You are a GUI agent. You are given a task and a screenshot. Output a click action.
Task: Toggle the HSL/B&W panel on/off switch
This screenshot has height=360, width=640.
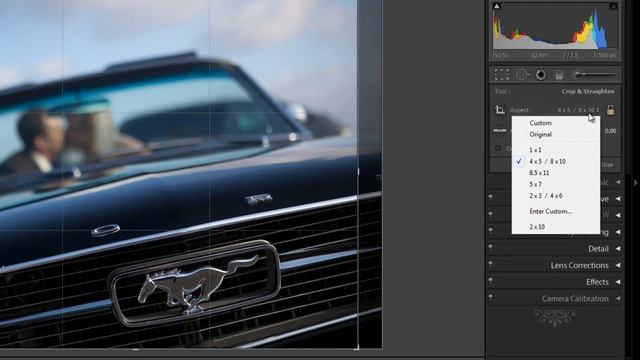[x=491, y=214]
